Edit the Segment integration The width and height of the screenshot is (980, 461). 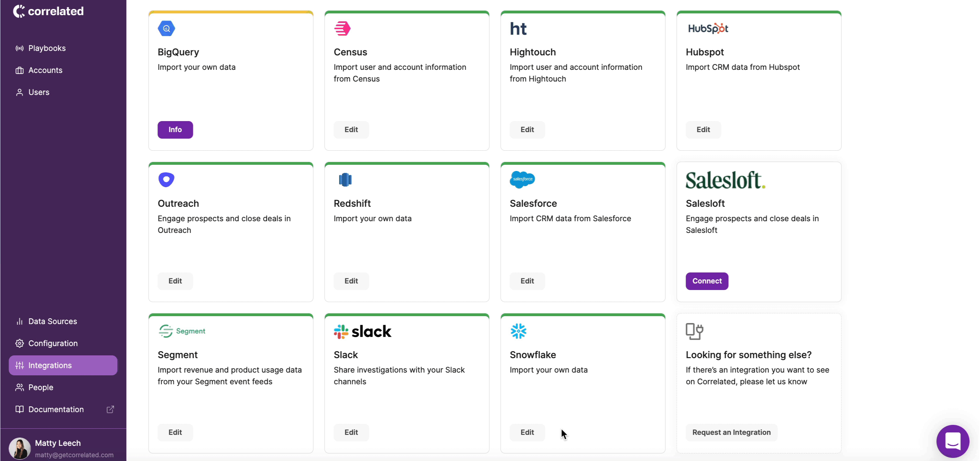(x=175, y=432)
